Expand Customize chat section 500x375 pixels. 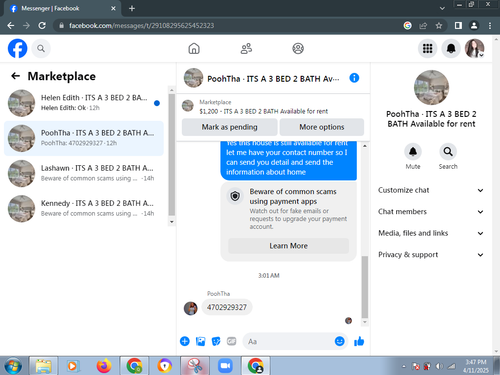pyautogui.click(x=431, y=190)
